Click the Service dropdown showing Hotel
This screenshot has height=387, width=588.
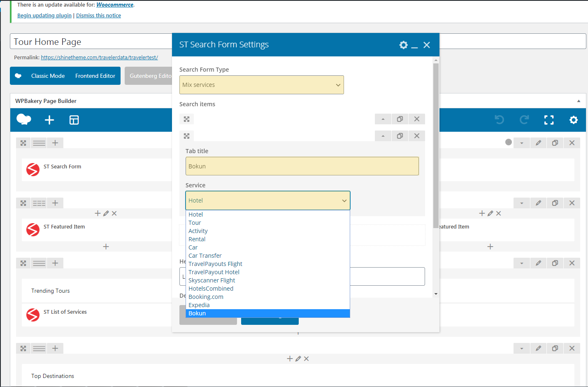point(268,200)
